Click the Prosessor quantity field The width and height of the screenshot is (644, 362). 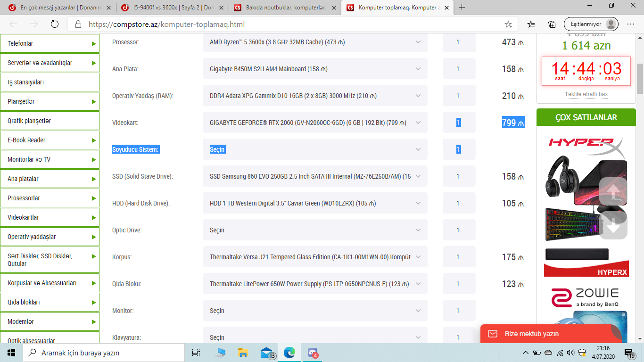coord(459,42)
